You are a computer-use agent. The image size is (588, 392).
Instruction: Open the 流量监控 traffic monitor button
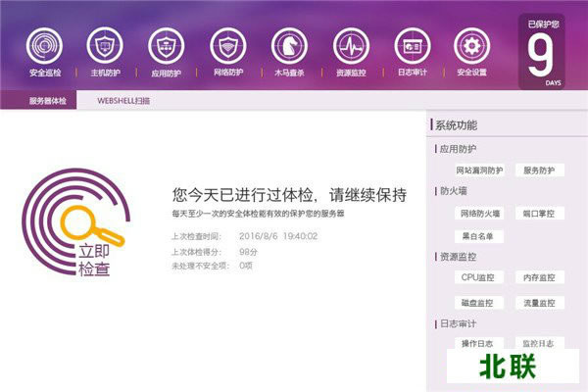tap(539, 302)
